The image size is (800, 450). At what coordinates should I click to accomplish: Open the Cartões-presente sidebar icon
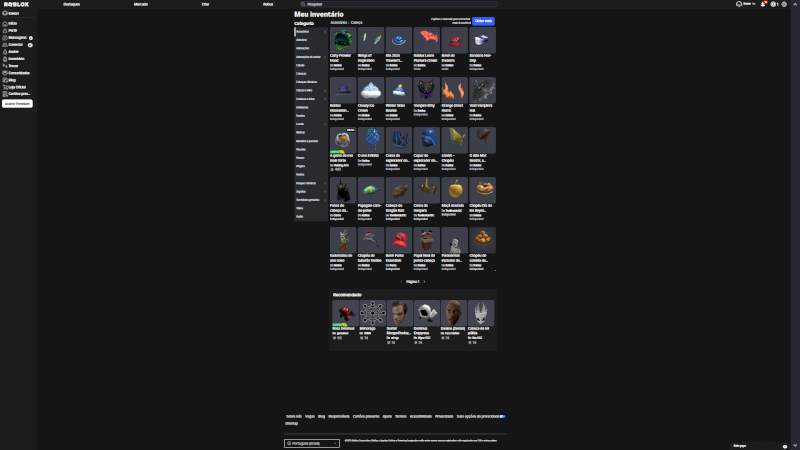[x=5, y=94]
